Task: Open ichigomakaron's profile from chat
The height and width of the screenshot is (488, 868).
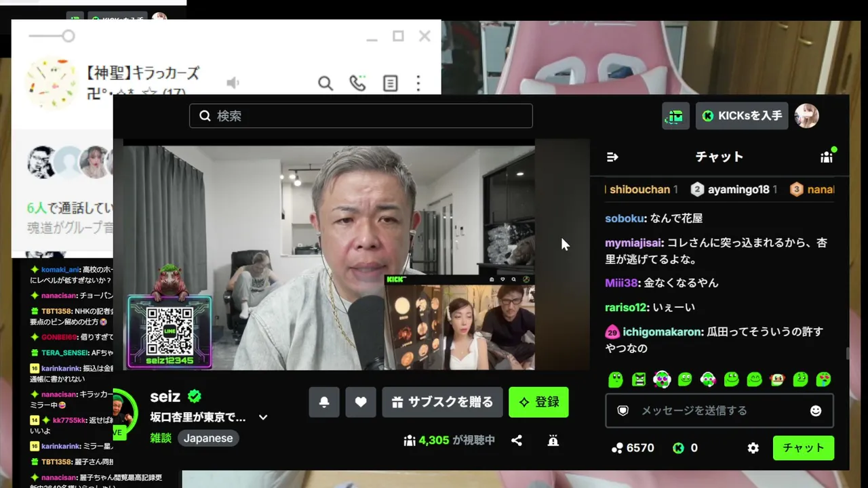Action: [662, 332]
